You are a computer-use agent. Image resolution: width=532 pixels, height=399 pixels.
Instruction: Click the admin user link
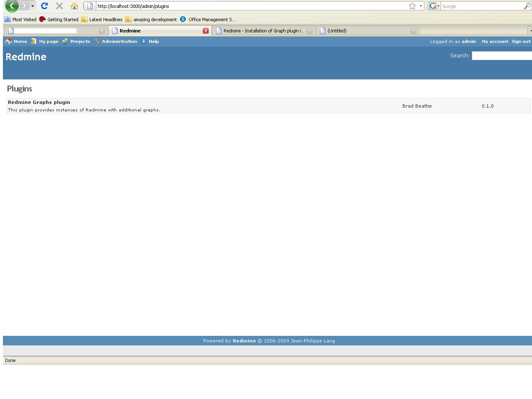coord(469,41)
